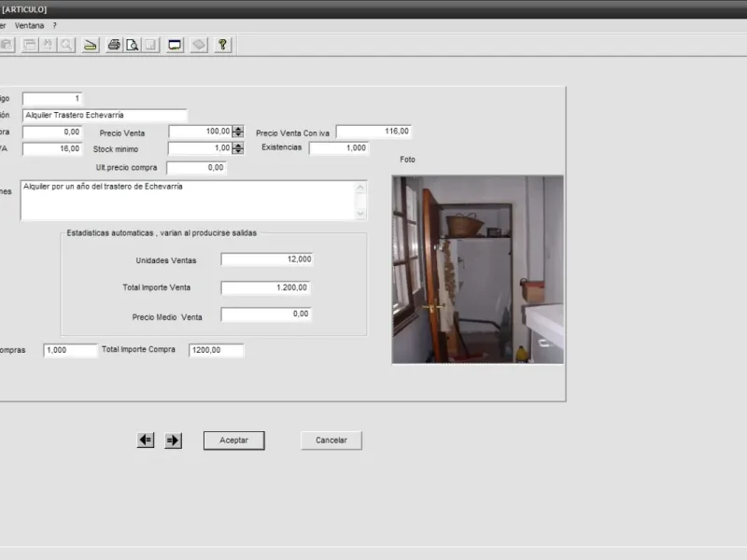747x560 pixels.
Task: Click the window screen icon in toolbar
Action: tap(175, 45)
